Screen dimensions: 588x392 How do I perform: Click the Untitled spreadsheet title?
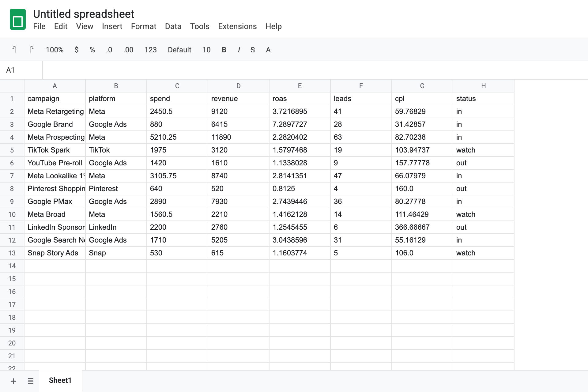coord(84,14)
